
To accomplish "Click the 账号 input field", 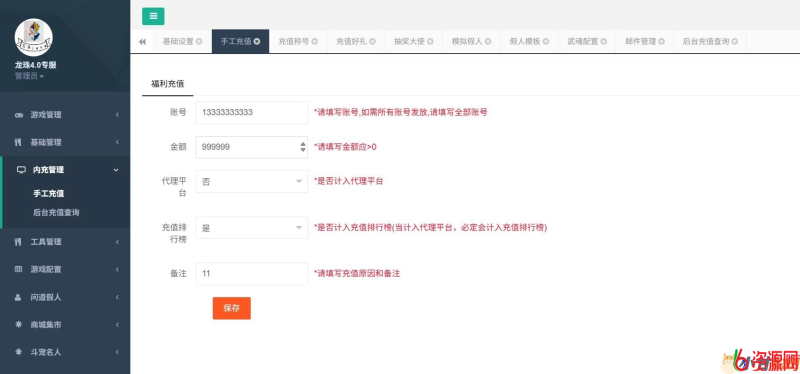I will [252, 112].
